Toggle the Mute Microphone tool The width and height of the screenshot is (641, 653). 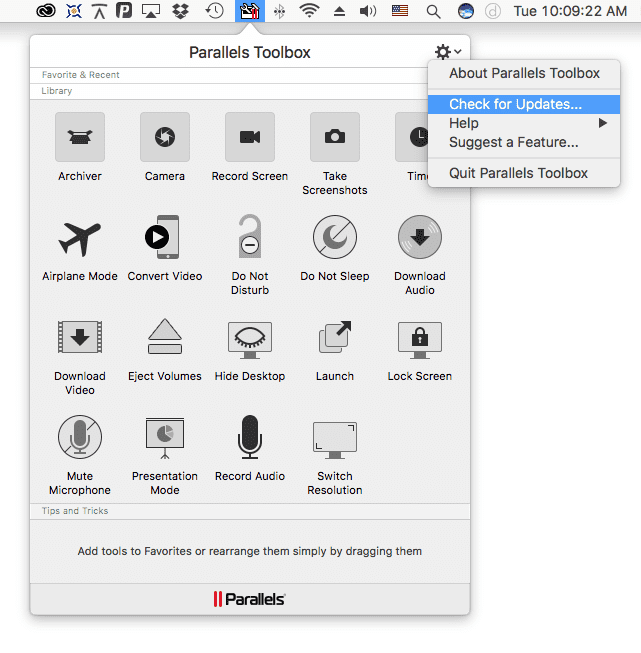pos(80,437)
